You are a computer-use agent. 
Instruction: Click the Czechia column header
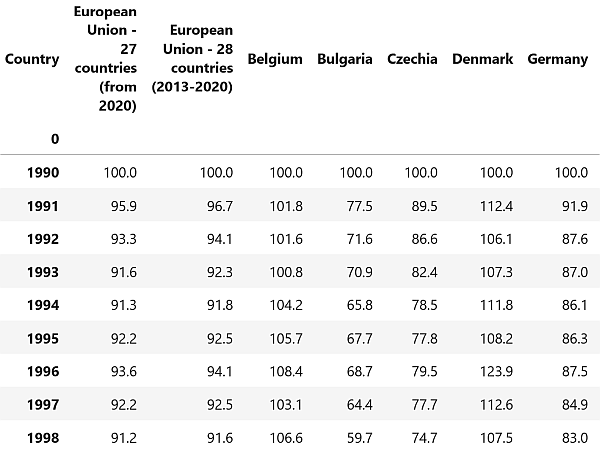412,59
